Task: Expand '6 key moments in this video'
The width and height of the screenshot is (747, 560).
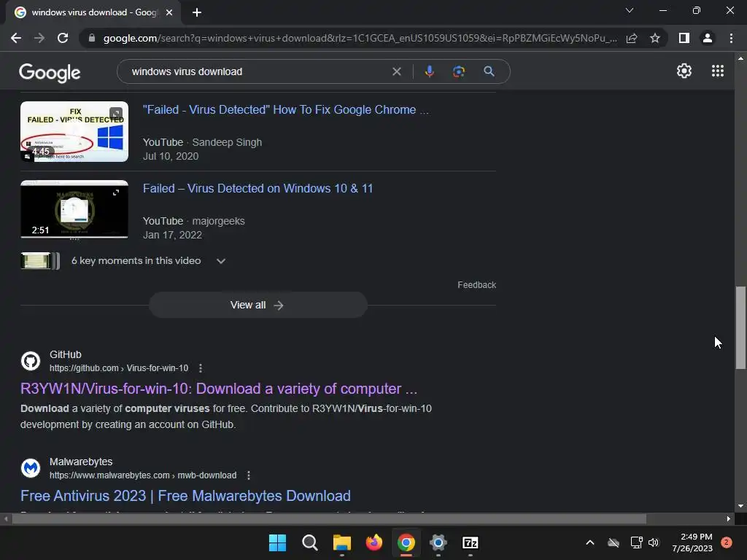Action: point(124,261)
